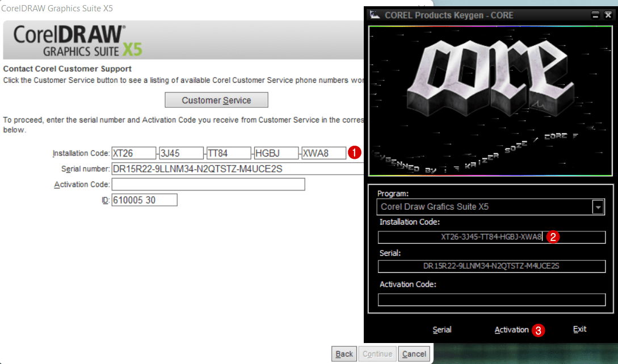Focus the keygen's empty Activation Code field
The width and height of the screenshot is (618, 364).
pyautogui.click(x=491, y=300)
